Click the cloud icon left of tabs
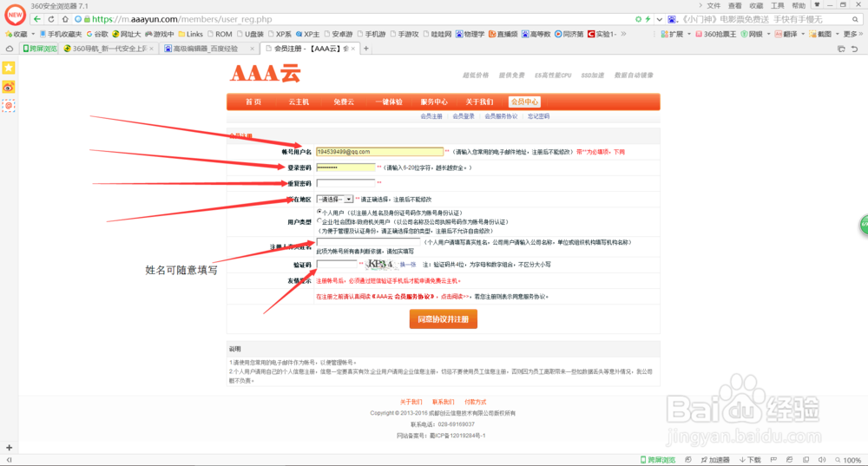The image size is (868, 466). (x=10, y=49)
